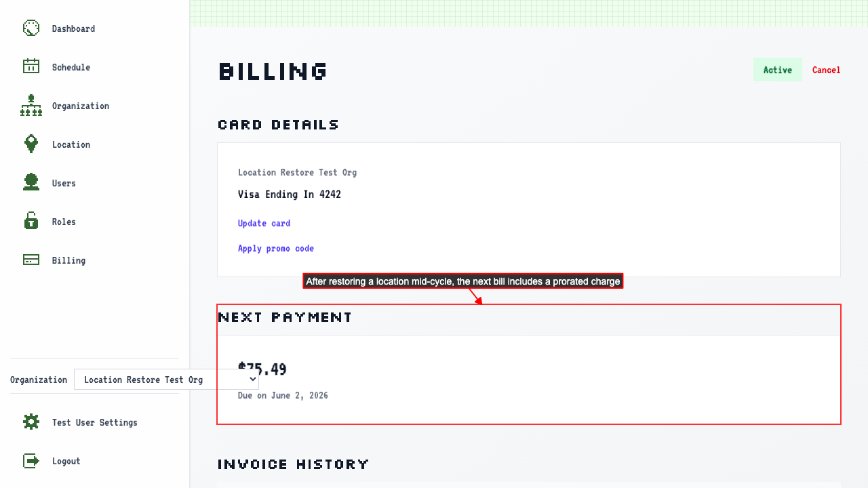
Task: Click the Location pin icon
Action: click(x=31, y=144)
